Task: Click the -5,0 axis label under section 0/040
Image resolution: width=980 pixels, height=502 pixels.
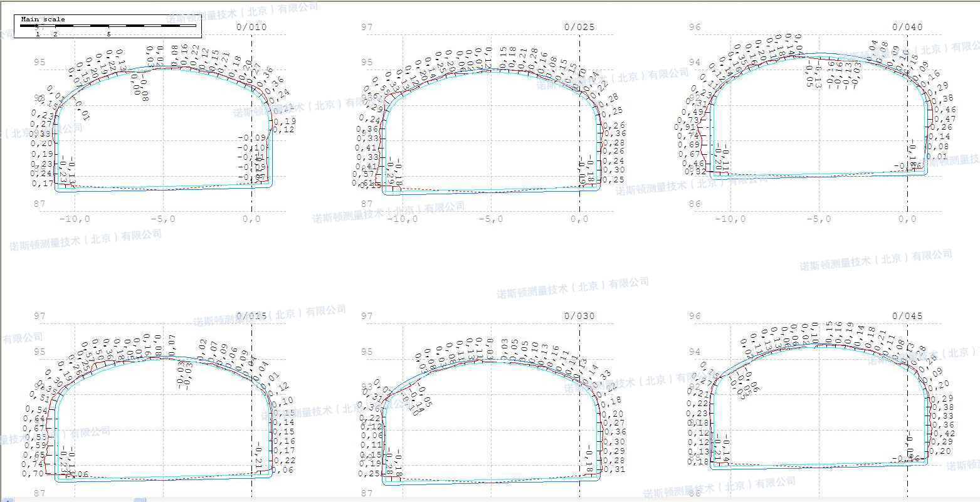Action: (x=819, y=219)
